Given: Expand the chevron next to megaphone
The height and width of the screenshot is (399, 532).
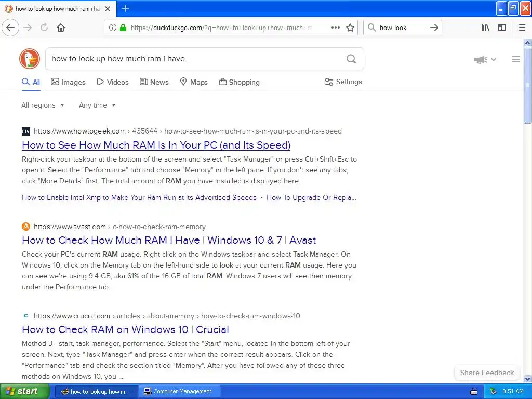Looking at the screenshot, I should coord(494,59).
